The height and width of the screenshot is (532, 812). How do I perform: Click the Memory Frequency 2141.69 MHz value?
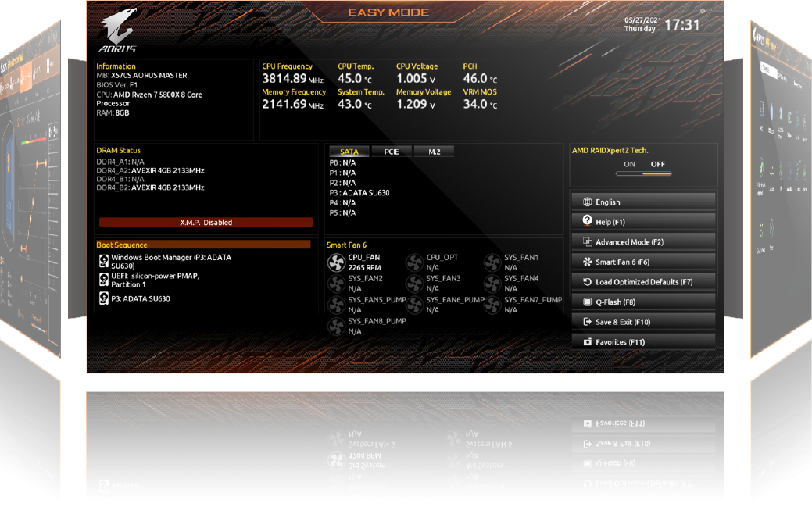tap(292, 104)
